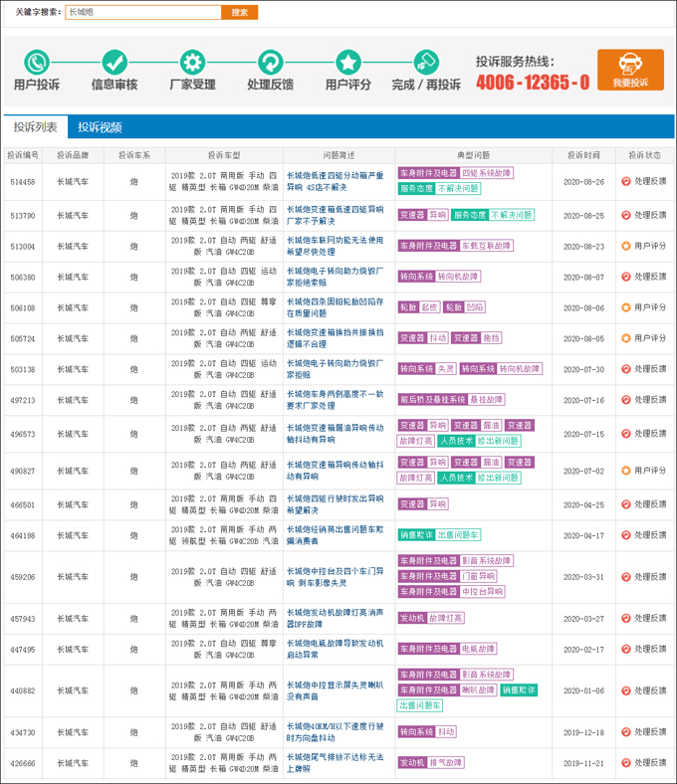Viewport: 677px width, 784px height.
Task: Click the 用户评分 status icon for complaint 513004
Action: (x=626, y=246)
